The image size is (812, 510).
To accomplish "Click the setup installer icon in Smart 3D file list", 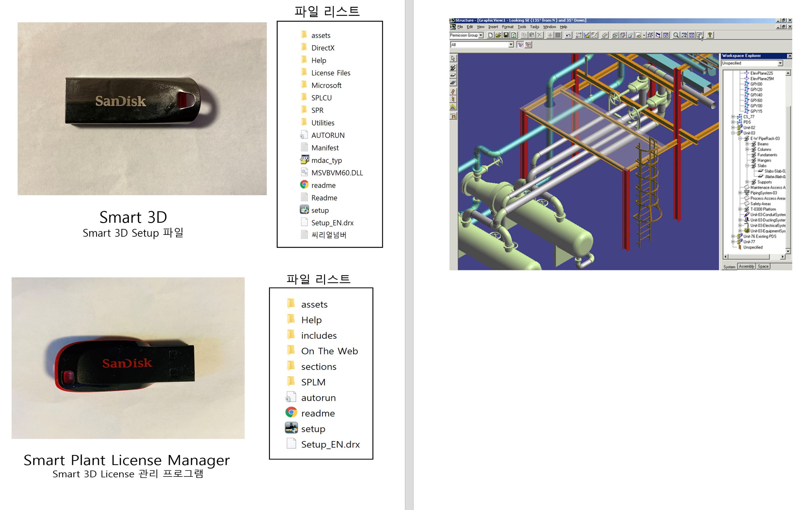I will point(304,210).
